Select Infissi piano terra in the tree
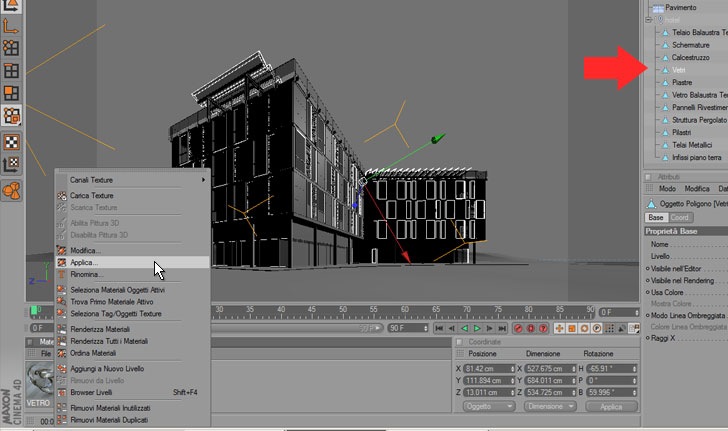The width and height of the screenshot is (728, 431). [696, 157]
